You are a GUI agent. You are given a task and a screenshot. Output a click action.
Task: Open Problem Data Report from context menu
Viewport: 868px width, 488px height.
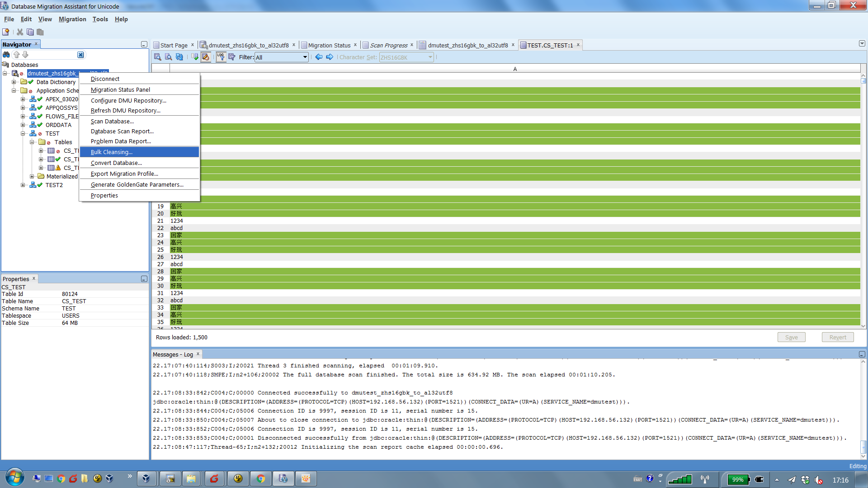(x=139, y=141)
